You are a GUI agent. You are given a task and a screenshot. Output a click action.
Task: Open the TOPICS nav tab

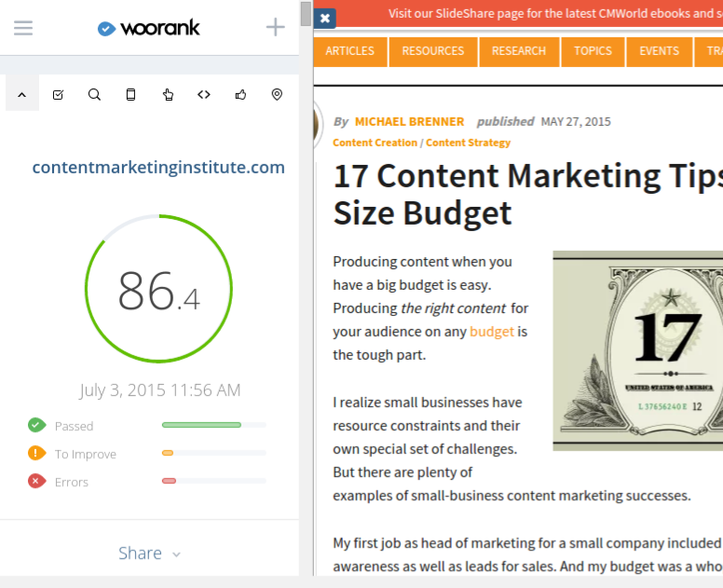[593, 51]
